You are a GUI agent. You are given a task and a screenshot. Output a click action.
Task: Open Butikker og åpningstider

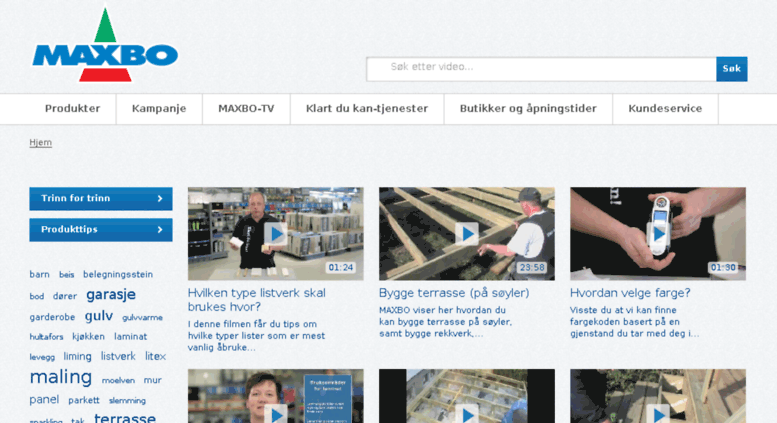528,108
